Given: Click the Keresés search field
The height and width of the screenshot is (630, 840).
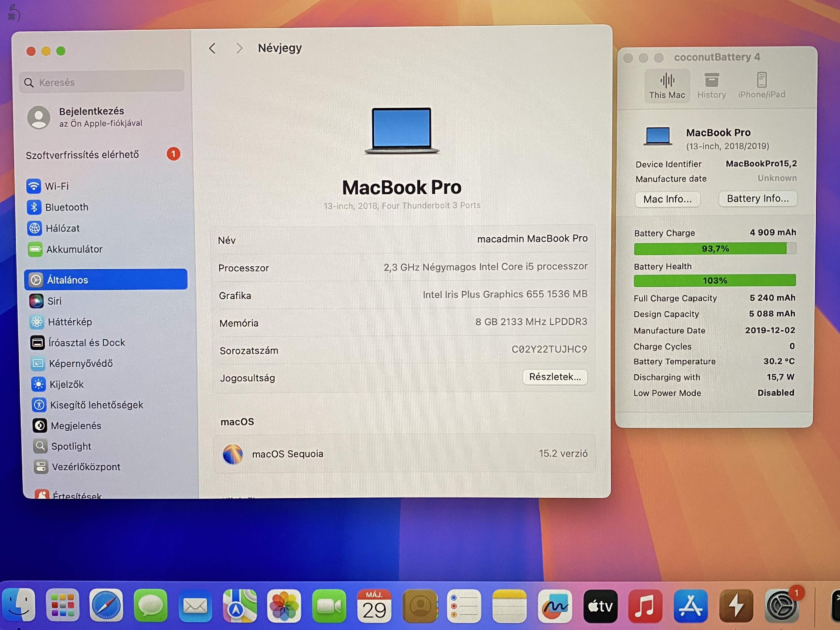Looking at the screenshot, I should pos(102,82).
